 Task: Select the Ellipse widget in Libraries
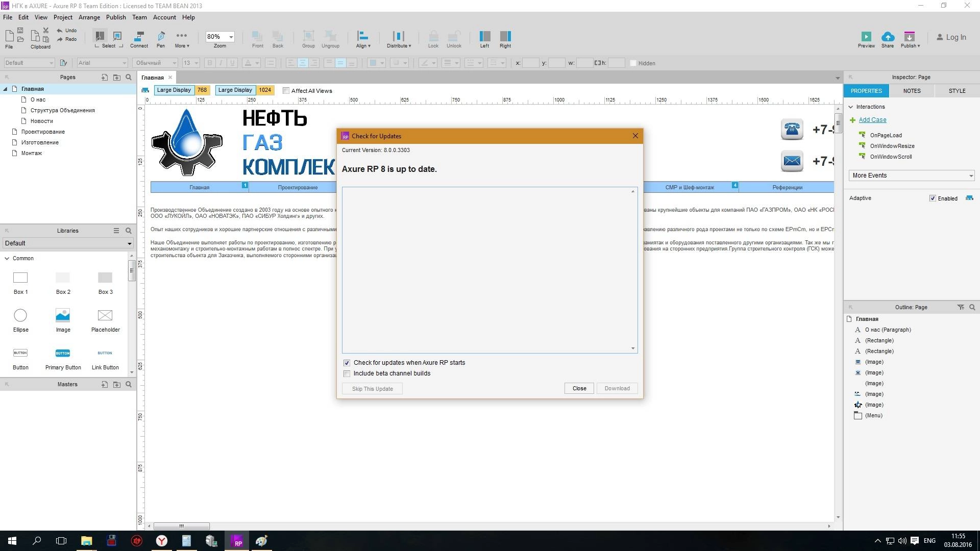20,320
